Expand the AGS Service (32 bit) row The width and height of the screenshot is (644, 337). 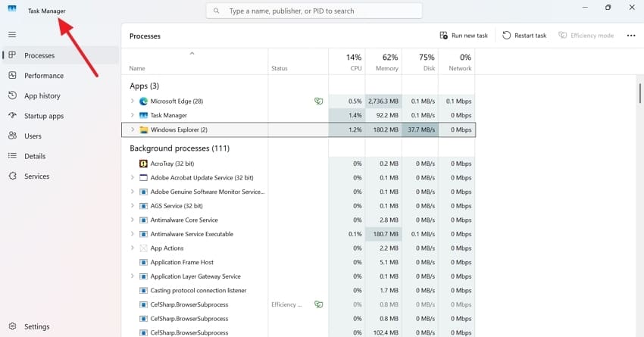click(x=133, y=206)
